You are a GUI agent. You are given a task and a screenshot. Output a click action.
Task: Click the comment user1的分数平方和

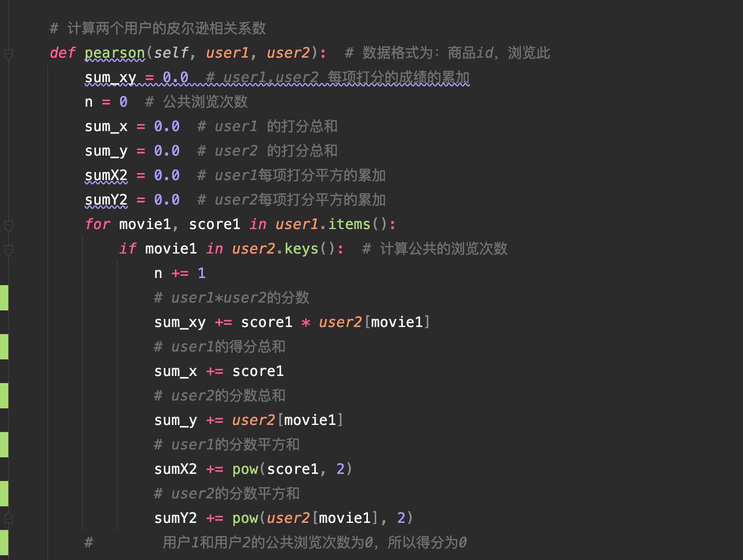(227, 445)
